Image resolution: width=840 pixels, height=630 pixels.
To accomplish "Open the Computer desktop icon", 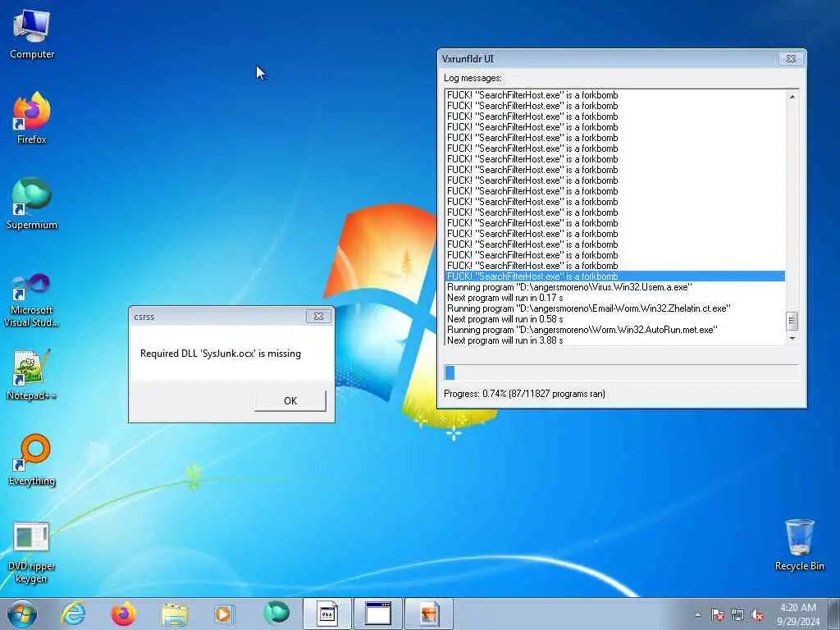I will tap(32, 34).
